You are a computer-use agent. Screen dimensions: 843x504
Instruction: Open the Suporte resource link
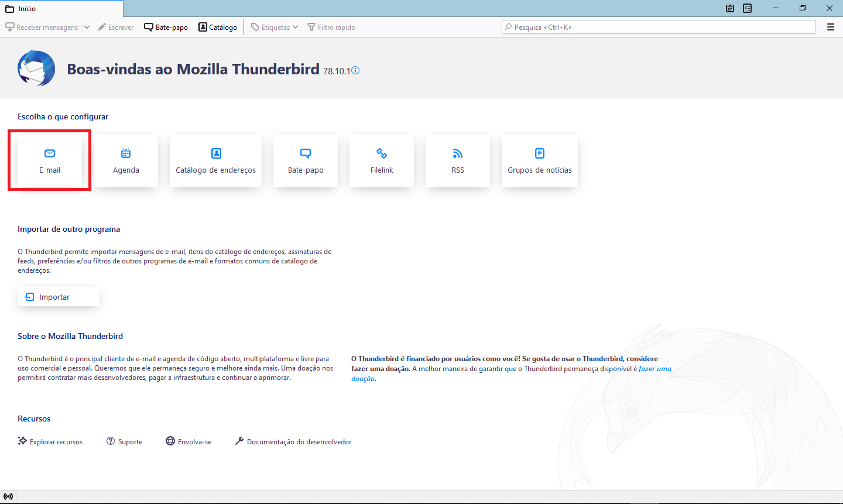click(125, 442)
